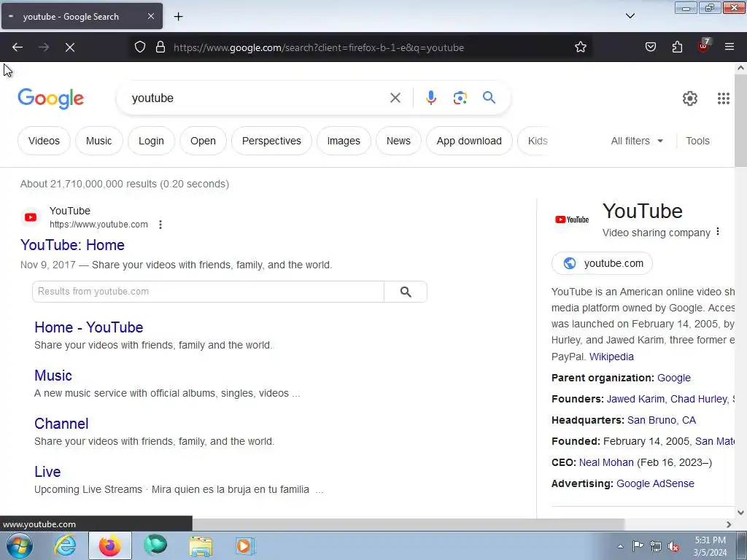Viewport: 747px width, 560px height.
Task: Select the Videos filter chip
Action: pyautogui.click(x=44, y=141)
